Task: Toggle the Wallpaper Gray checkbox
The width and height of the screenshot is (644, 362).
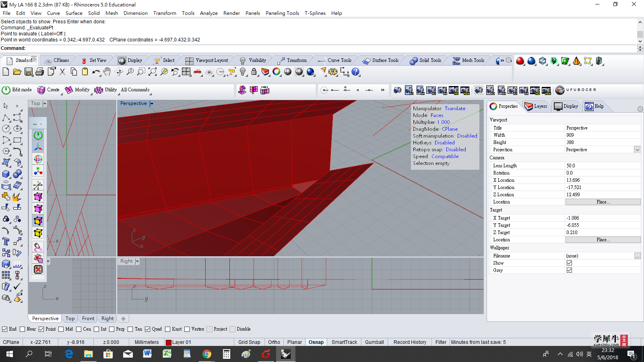Action: coord(569,270)
